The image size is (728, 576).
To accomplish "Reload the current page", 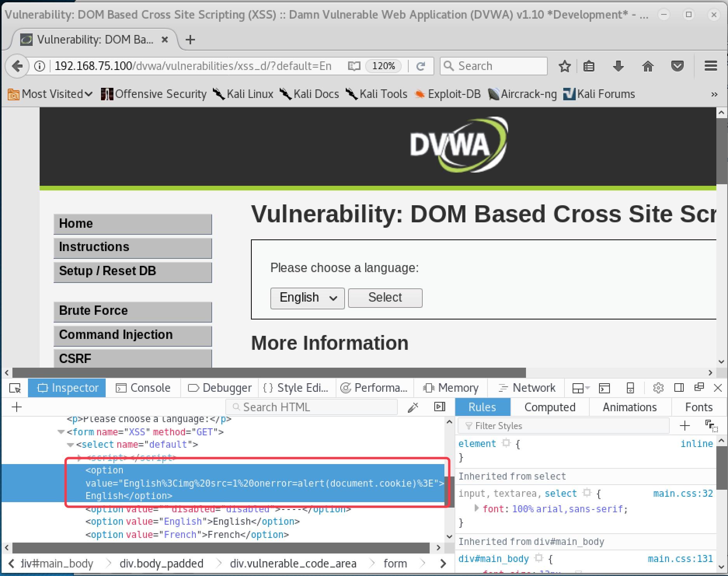I will pyautogui.click(x=421, y=66).
